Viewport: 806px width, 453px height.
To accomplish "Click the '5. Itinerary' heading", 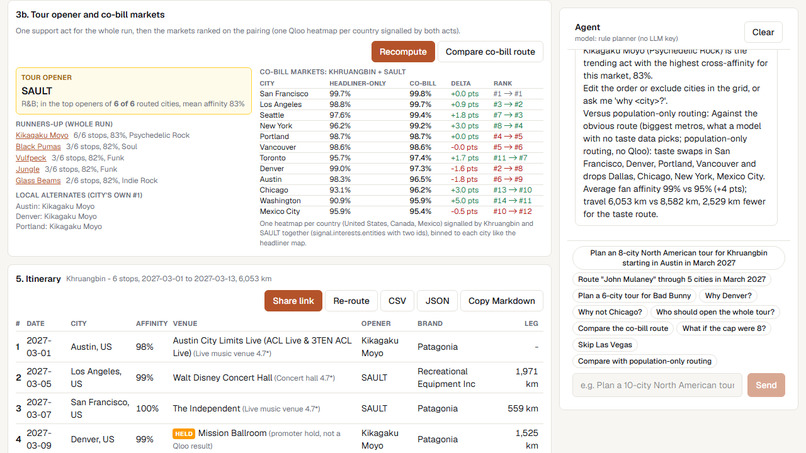I will [x=38, y=279].
